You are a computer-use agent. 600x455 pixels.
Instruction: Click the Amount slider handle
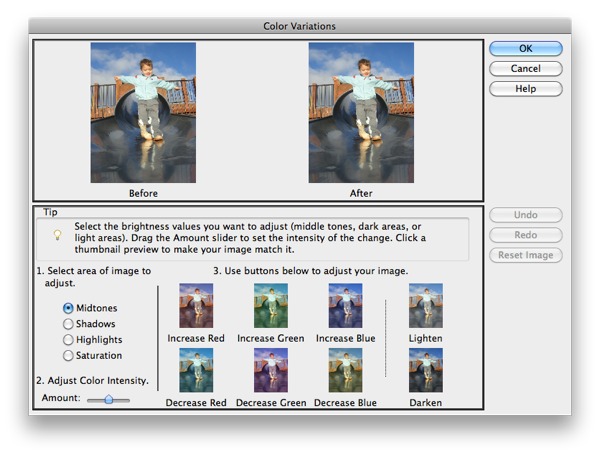pos(109,399)
